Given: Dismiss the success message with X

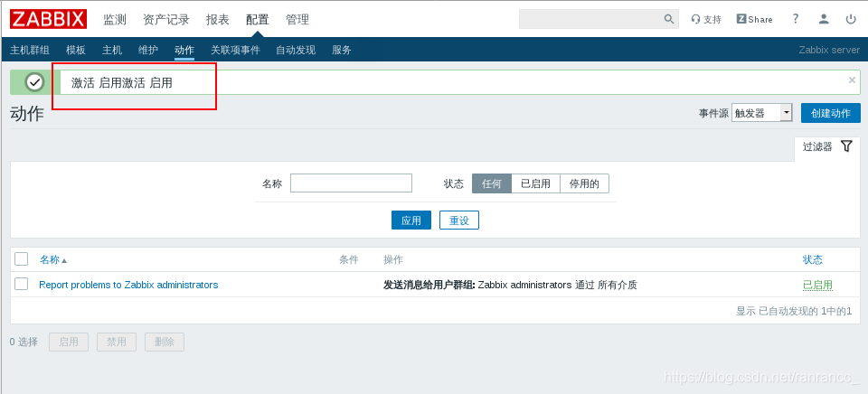Looking at the screenshot, I should tap(852, 80).
